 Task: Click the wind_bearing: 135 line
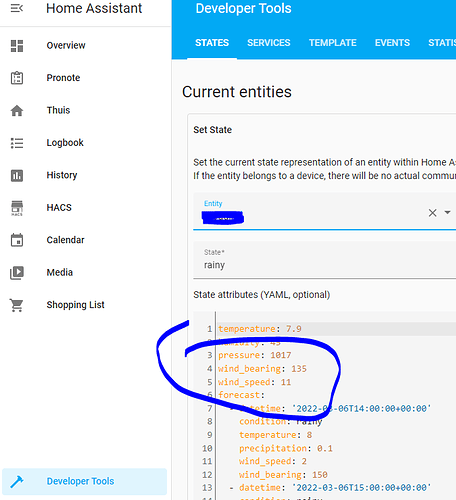[262, 369]
